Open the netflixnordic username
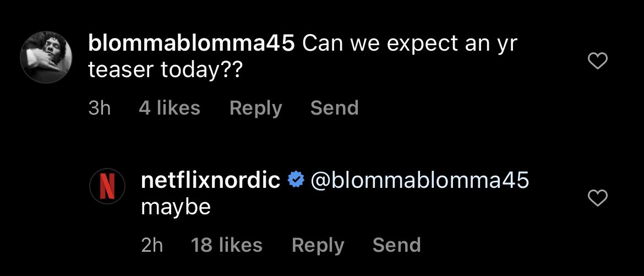Screen dimensions: 644x276 tap(211, 181)
